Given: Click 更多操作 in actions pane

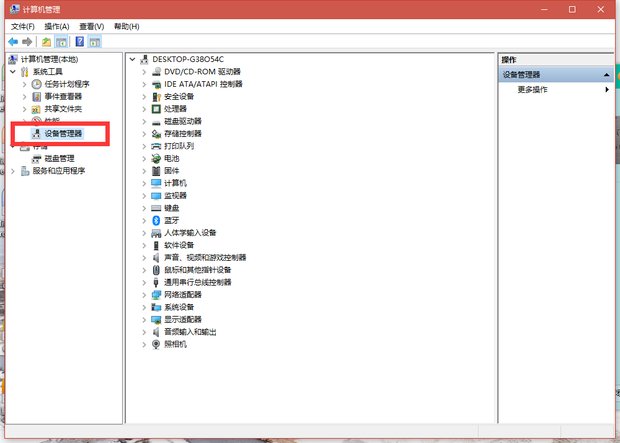Looking at the screenshot, I should 532,90.
